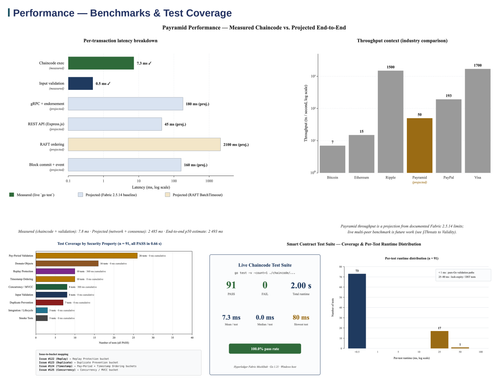Select the beige RAFT ordering bar
The image size is (500, 384).
click(x=144, y=144)
